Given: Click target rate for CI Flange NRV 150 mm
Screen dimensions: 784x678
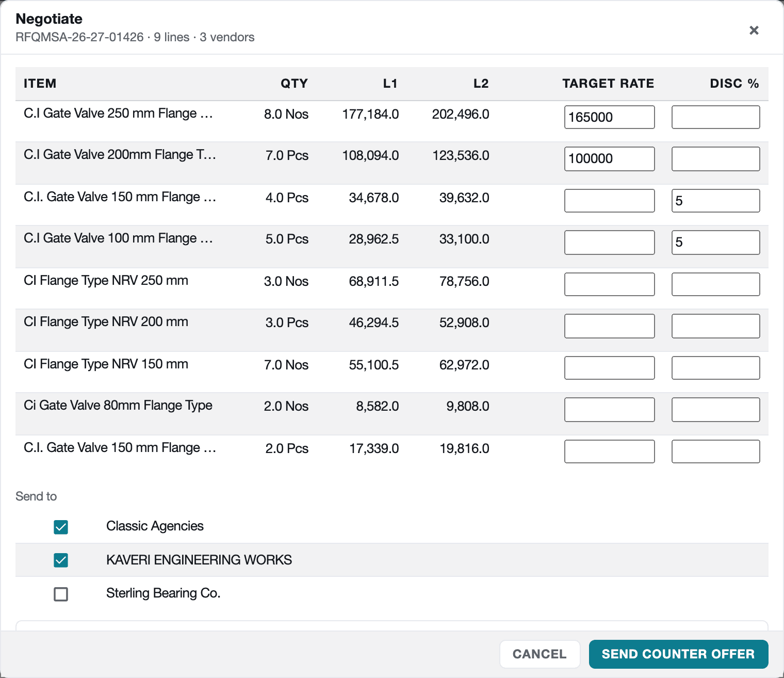Looking at the screenshot, I should click(x=609, y=368).
